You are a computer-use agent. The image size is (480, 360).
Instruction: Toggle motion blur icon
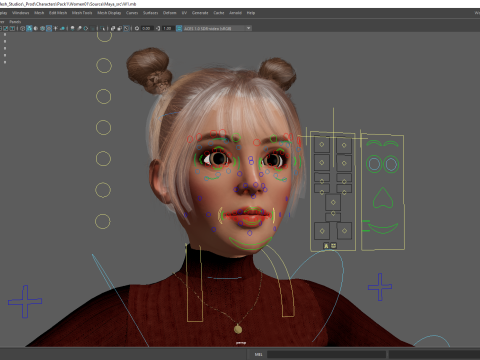coord(79,28)
